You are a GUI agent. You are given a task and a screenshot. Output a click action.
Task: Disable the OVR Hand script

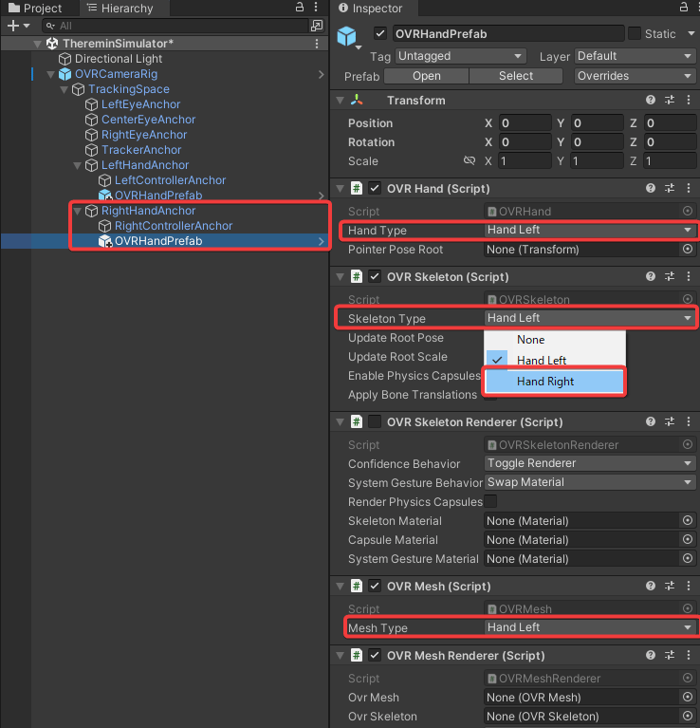375,188
